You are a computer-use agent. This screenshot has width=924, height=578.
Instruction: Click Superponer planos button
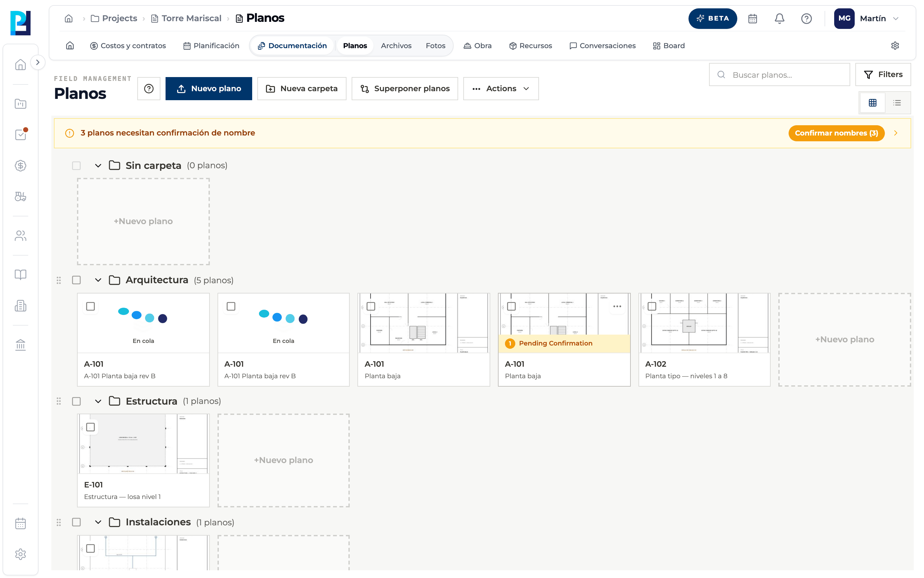tap(405, 89)
